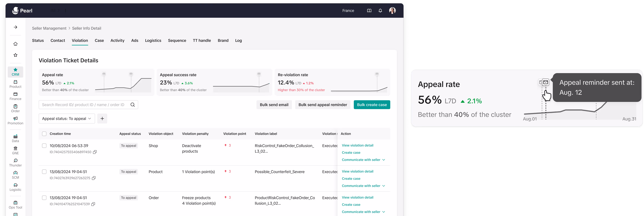Viewport: 644px width, 216px height.
Task: Open the Finance module in the sidebar
Action: (x=15, y=96)
